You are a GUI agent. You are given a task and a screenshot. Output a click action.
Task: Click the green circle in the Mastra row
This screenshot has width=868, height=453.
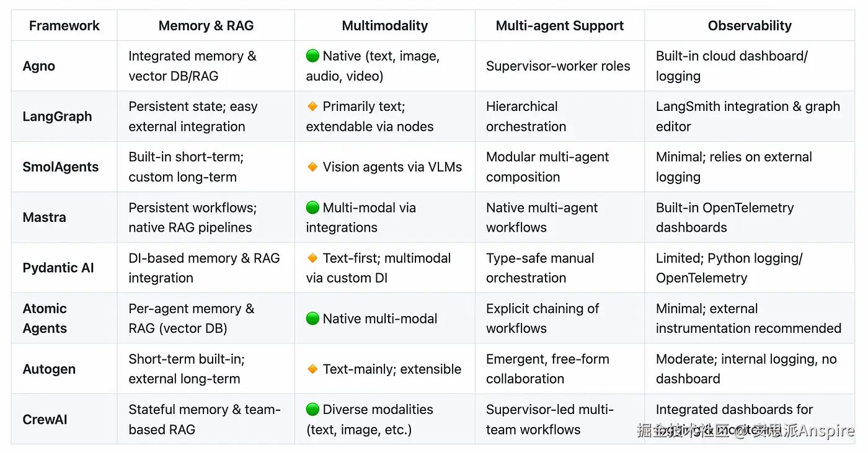[x=312, y=208]
